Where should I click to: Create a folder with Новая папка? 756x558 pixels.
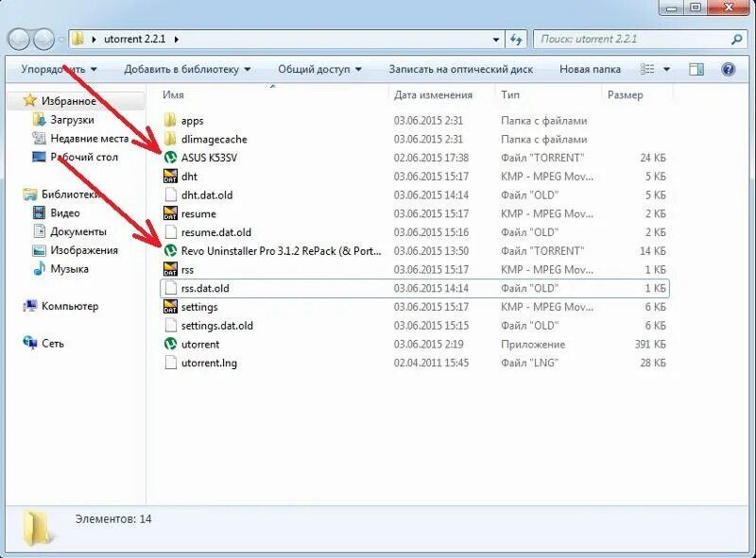pos(590,69)
